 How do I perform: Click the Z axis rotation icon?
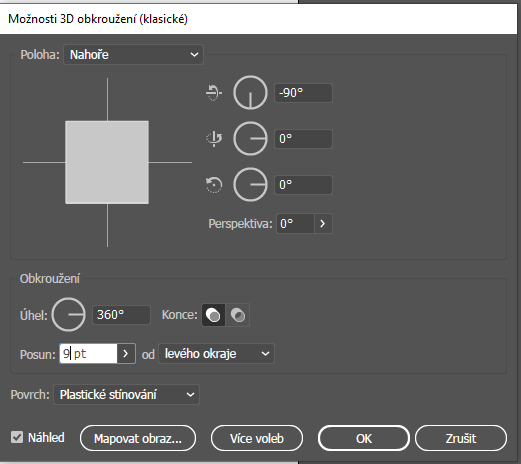click(x=214, y=185)
